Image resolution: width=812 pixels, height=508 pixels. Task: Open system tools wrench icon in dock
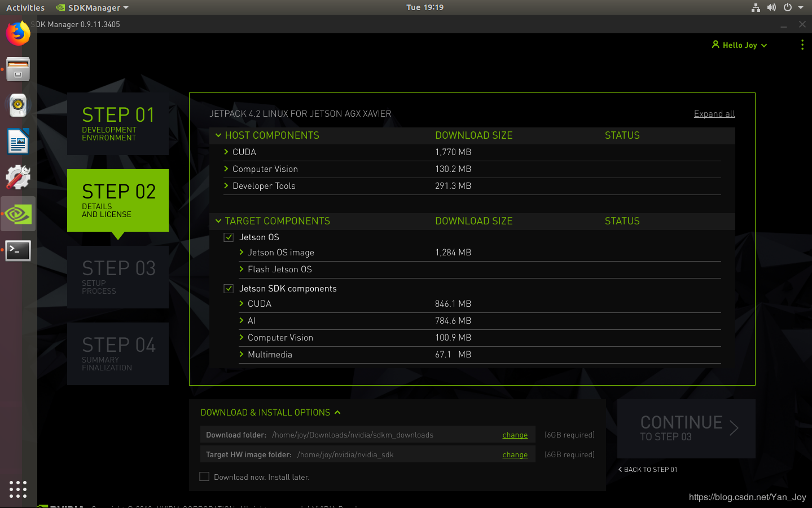point(18,178)
